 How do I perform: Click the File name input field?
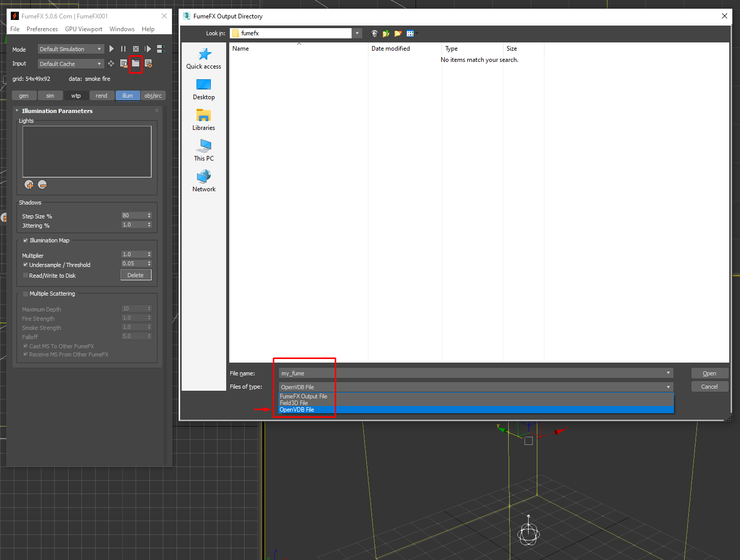pos(471,373)
